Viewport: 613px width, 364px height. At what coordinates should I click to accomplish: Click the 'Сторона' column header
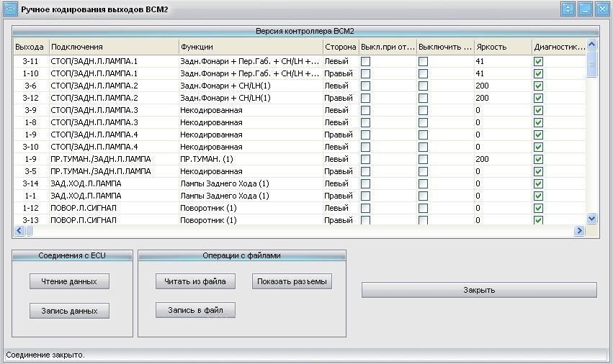tap(341, 47)
